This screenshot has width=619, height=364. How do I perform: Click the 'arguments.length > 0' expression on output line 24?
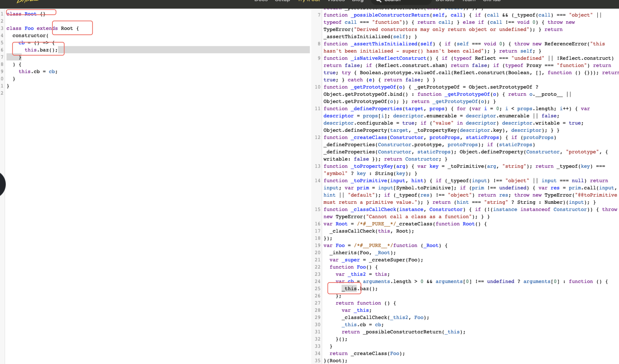click(393, 282)
